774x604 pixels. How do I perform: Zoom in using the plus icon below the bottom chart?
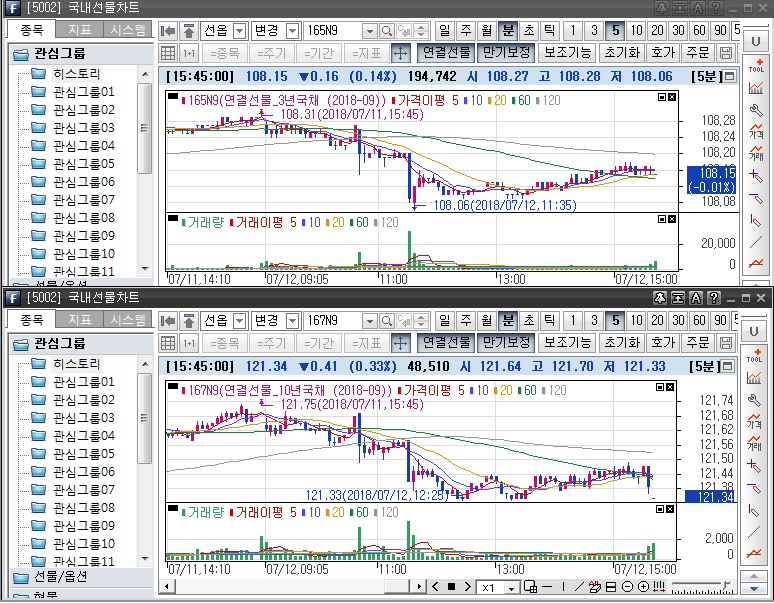(643, 587)
